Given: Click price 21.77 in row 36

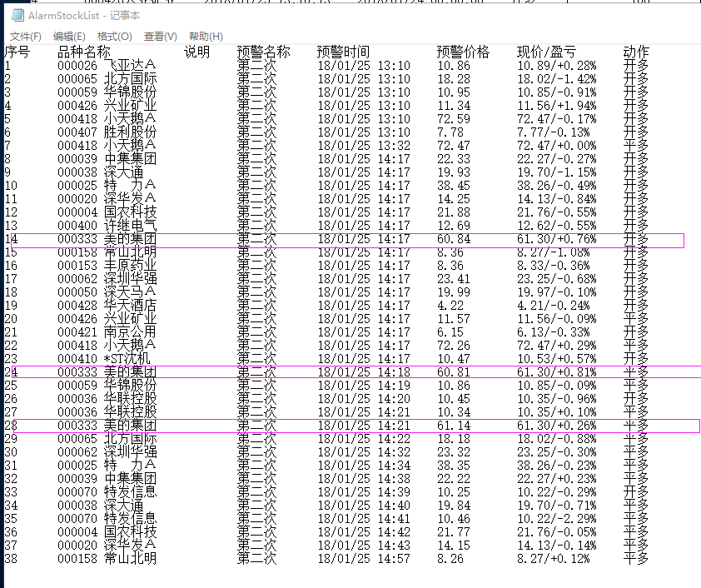Looking at the screenshot, I should (454, 531).
